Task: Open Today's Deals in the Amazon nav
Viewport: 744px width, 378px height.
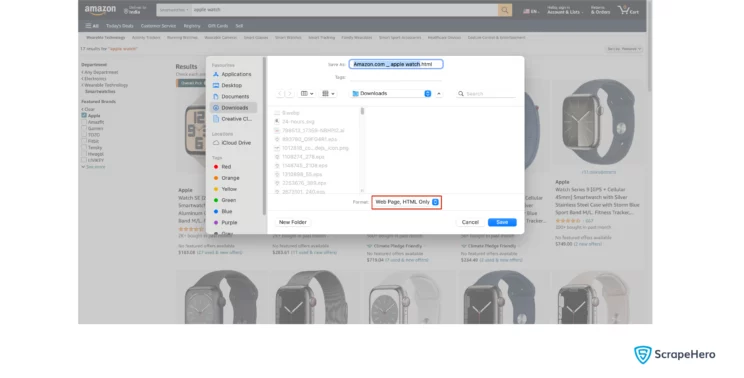Action: [120, 26]
